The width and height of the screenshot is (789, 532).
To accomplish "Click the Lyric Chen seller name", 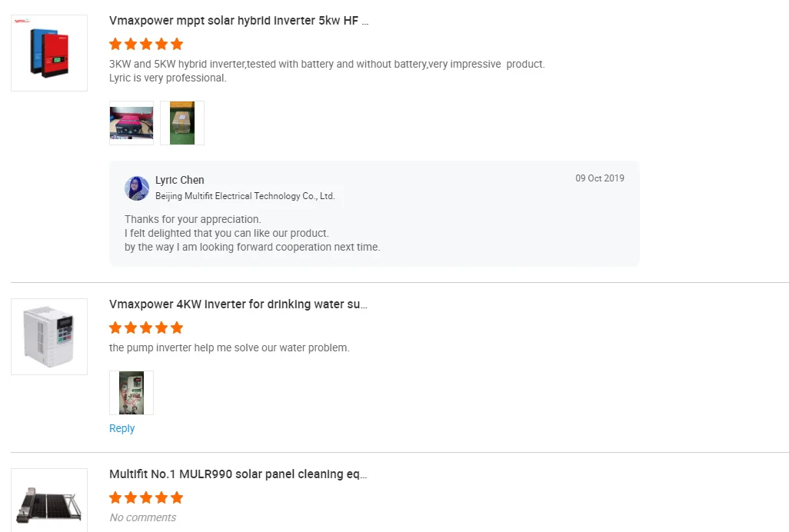I will pos(180,180).
